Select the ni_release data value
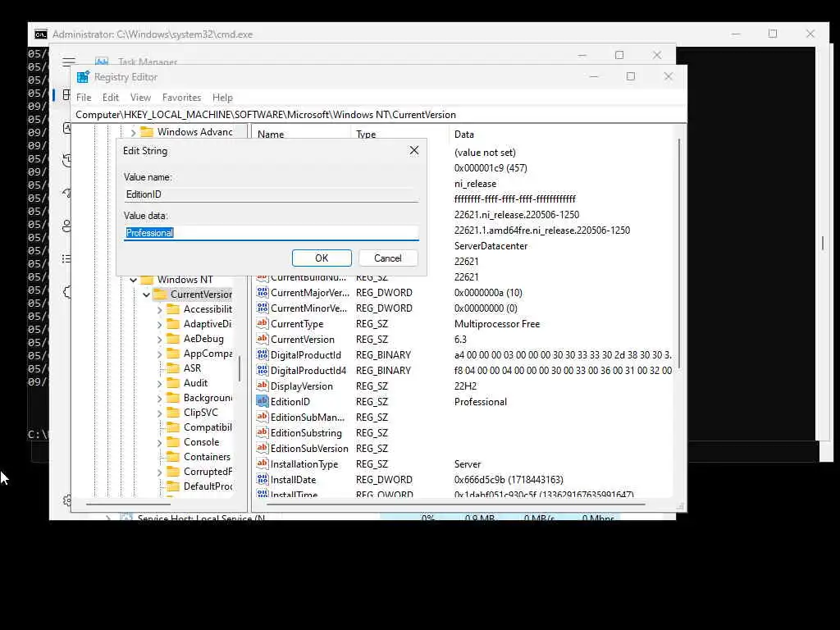The width and height of the screenshot is (840, 630). [x=475, y=184]
